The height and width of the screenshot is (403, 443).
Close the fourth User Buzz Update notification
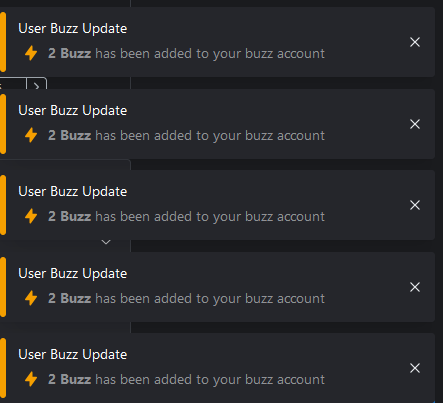click(415, 287)
